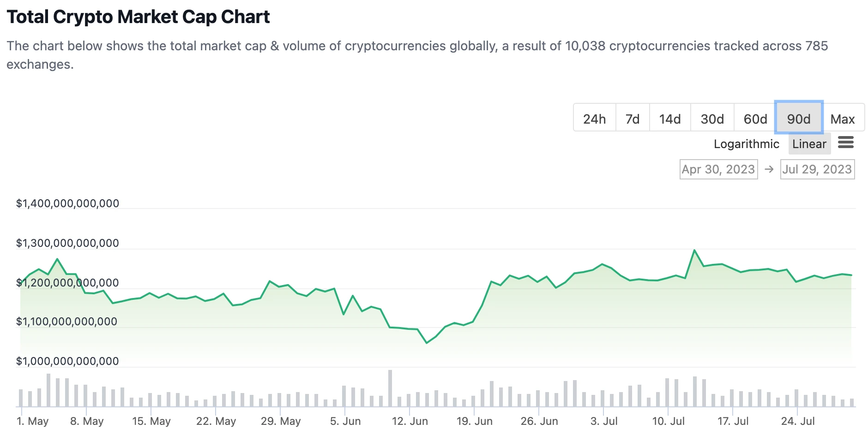Open the chart hamburger menu icon

click(845, 143)
